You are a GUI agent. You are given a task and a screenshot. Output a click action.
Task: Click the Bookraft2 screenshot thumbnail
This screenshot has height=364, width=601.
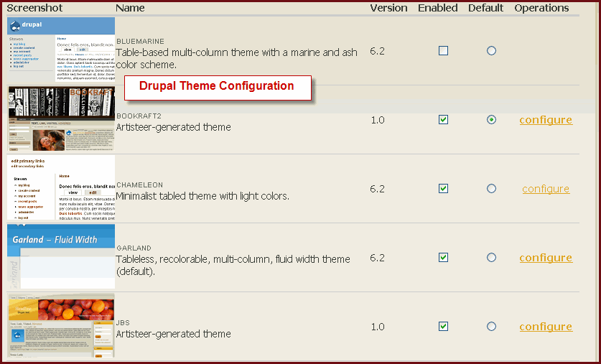pyautogui.click(x=61, y=118)
